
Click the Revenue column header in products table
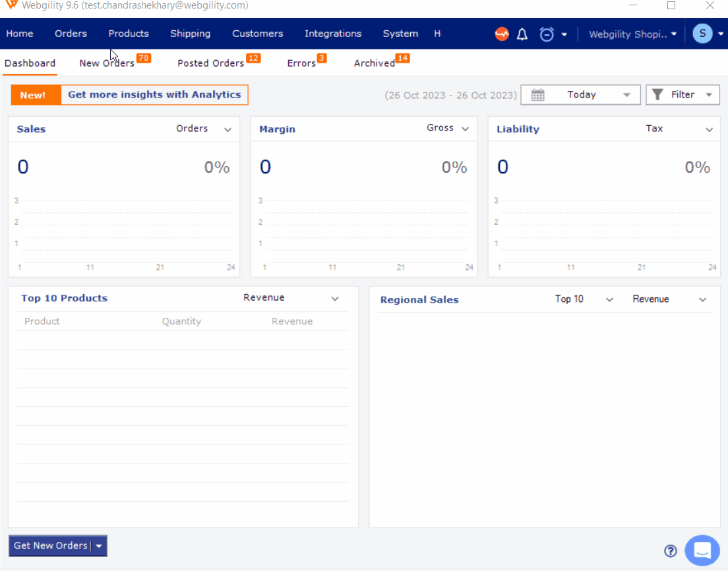pyautogui.click(x=292, y=321)
